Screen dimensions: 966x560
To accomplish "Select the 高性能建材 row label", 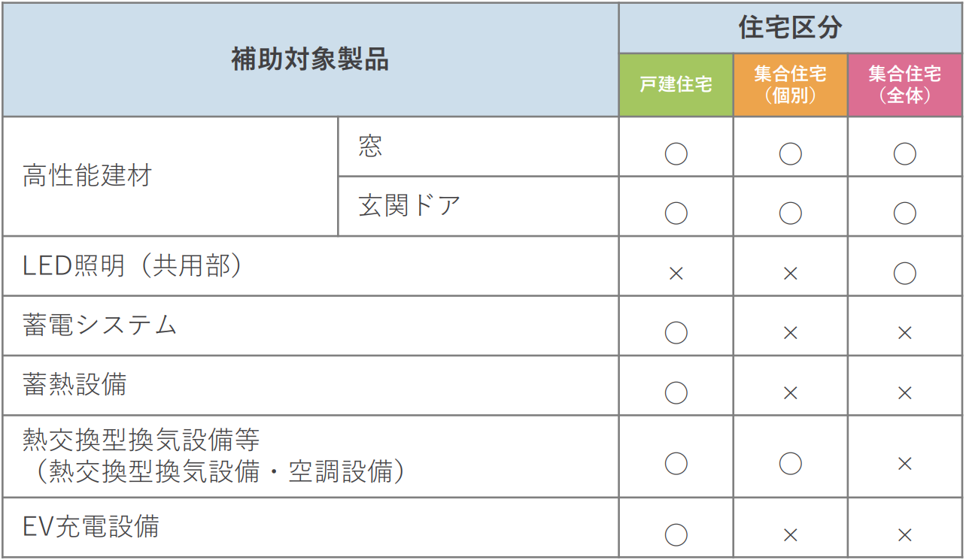I will tap(87, 176).
